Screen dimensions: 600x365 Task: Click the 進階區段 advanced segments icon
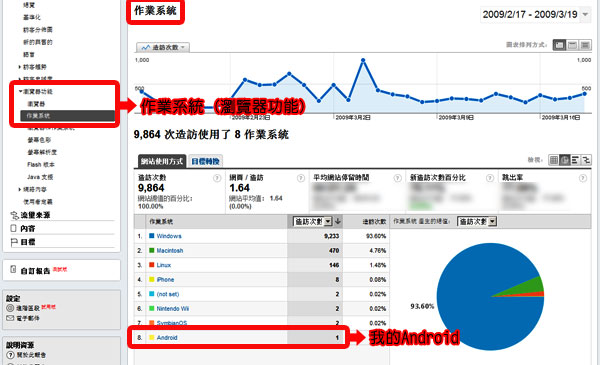click(x=10, y=308)
